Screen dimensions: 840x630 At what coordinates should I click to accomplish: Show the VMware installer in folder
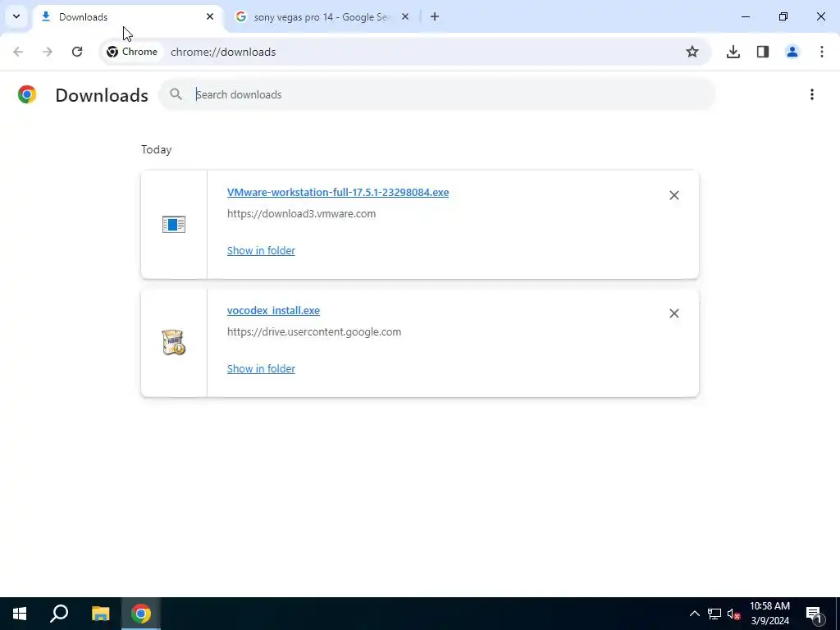coord(261,251)
